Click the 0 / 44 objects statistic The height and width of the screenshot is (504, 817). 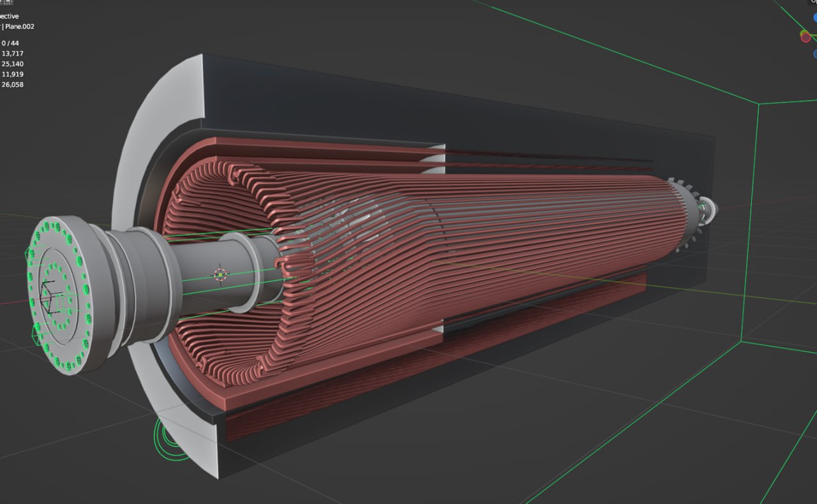coord(10,43)
